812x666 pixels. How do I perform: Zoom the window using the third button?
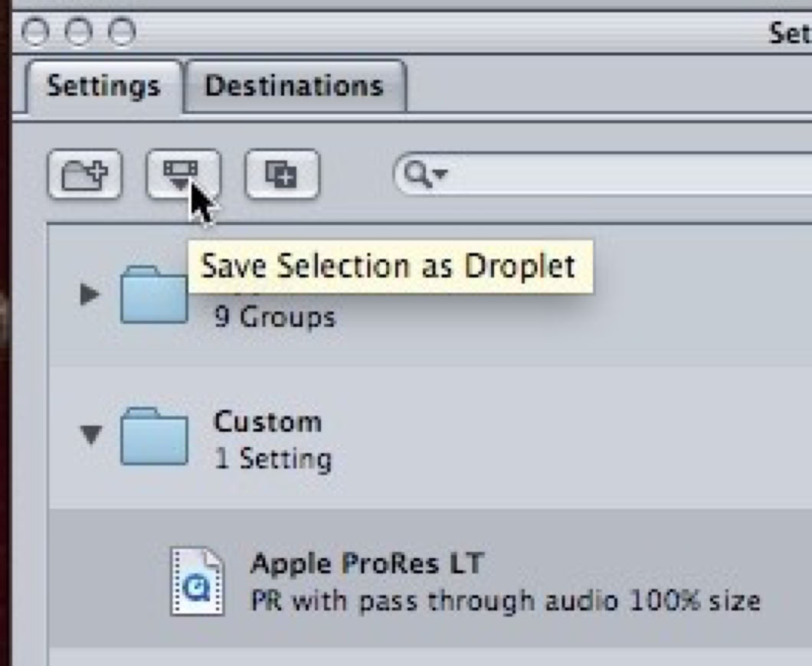[121, 32]
